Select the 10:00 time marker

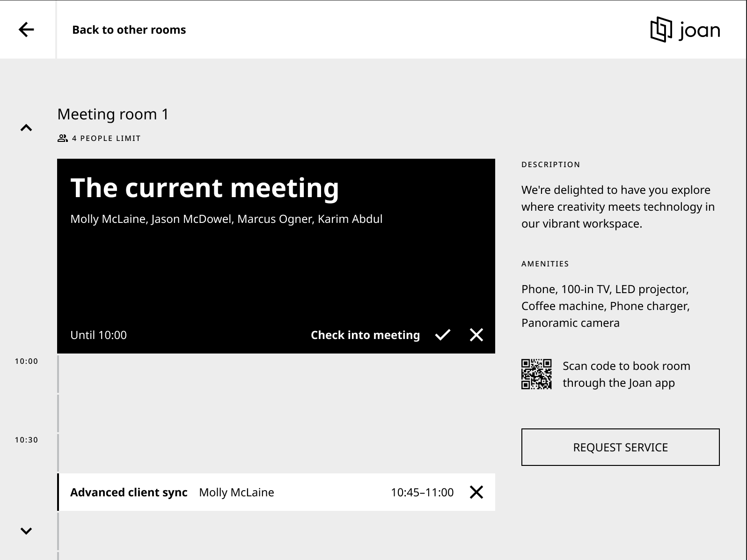26,361
